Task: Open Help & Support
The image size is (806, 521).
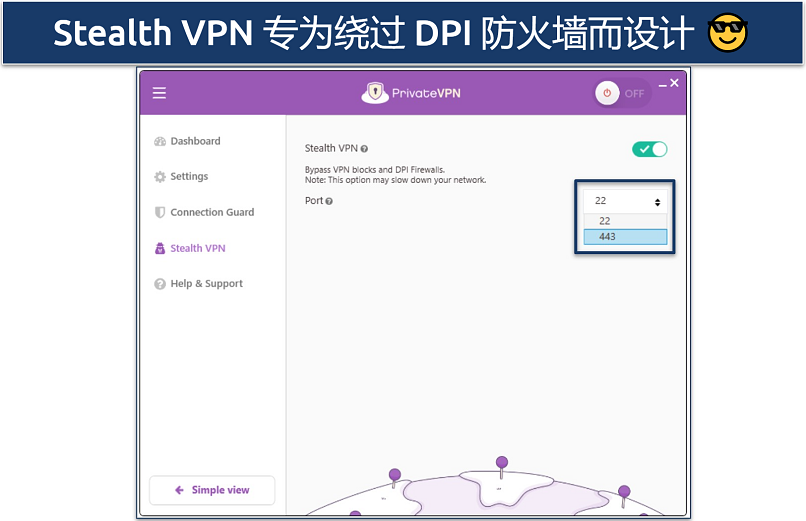Action: tap(198, 284)
